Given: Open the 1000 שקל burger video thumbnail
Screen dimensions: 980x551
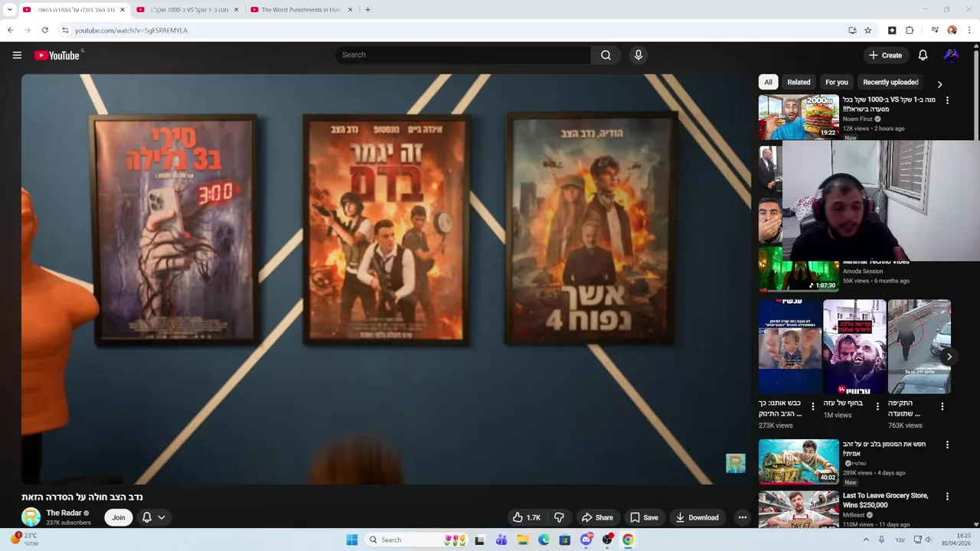Looking at the screenshot, I should [x=799, y=116].
